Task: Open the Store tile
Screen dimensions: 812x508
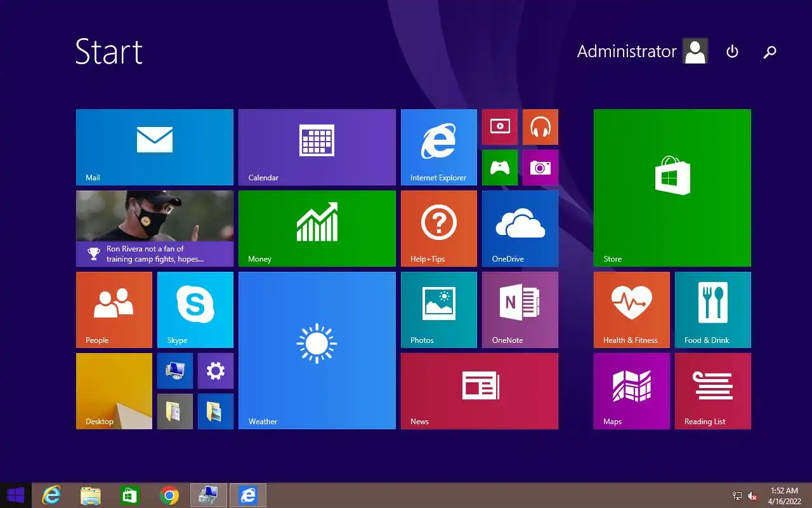Action: [672, 188]
